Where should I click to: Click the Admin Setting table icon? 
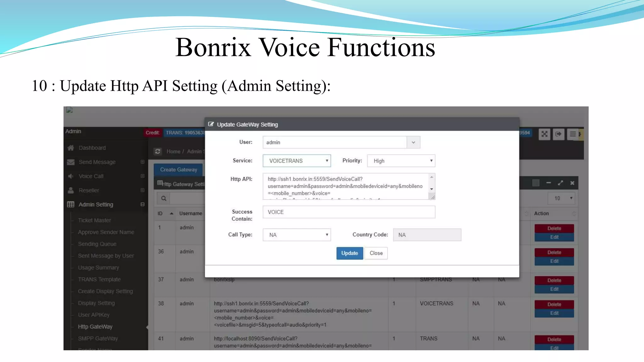coord(71,205)
